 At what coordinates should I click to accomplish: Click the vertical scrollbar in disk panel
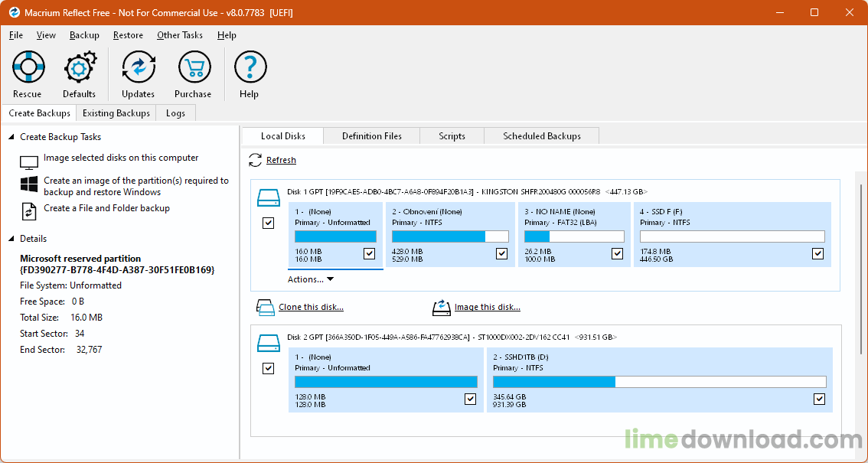(x=861, y=269)
